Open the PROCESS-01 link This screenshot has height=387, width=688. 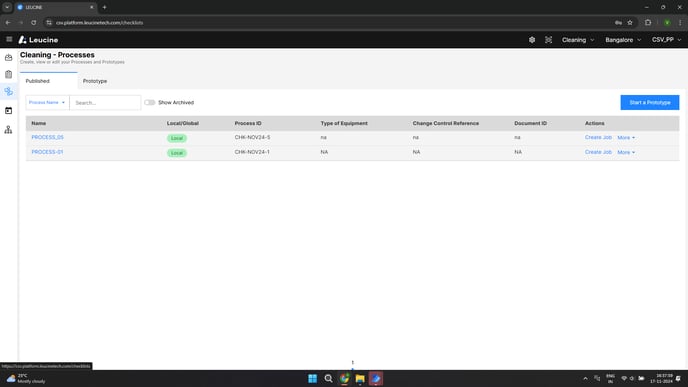click(x=47, y=152)
